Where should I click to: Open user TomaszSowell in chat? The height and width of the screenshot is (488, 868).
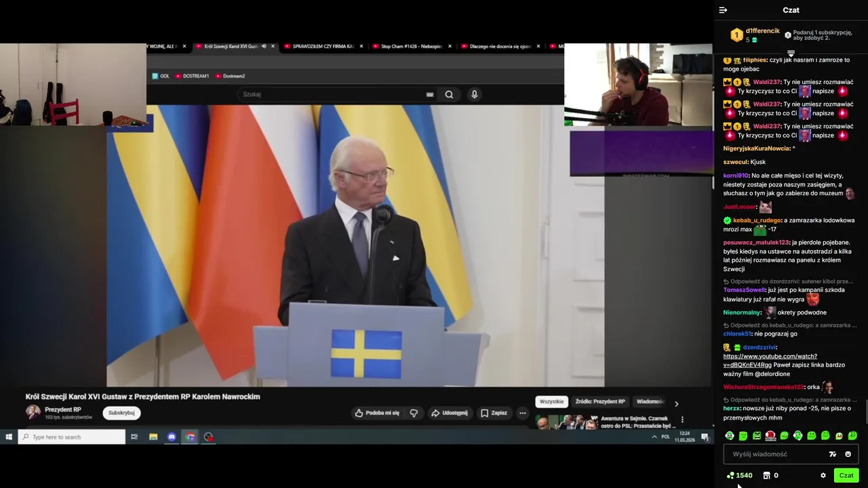[x=744, y=290]
